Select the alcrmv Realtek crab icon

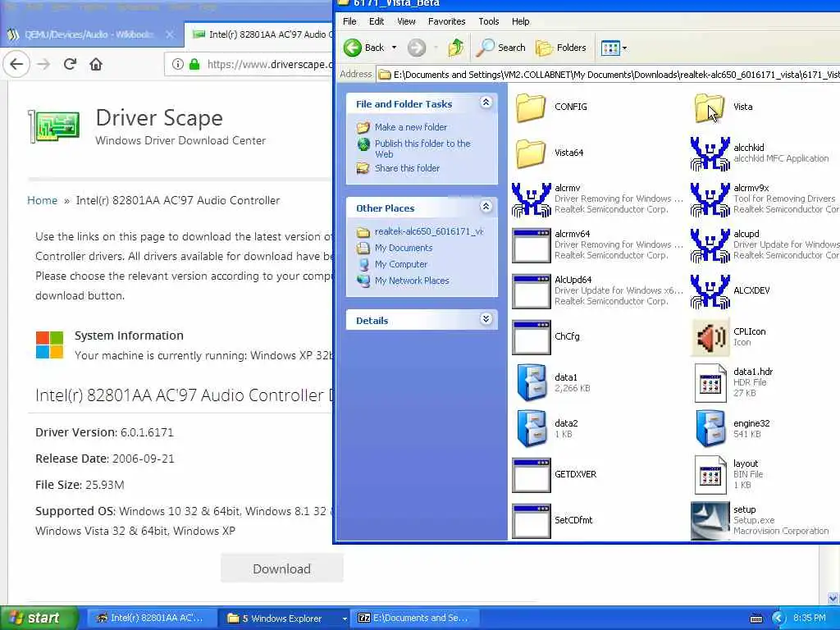click(531, 200)
